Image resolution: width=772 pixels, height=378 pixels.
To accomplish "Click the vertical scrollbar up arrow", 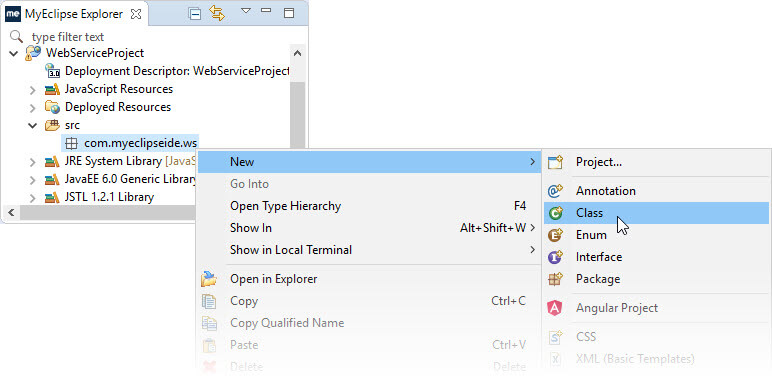I will click(x=297, y=53).
